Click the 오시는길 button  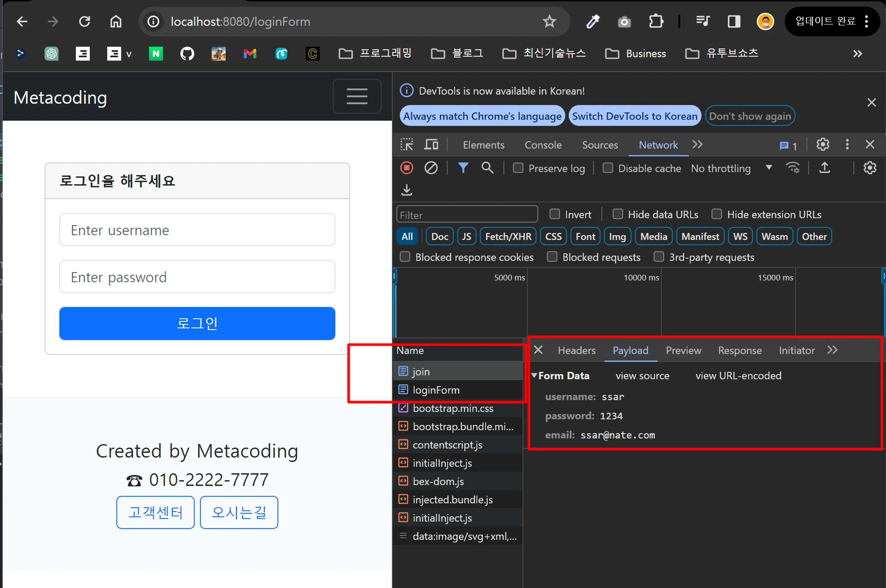point(239,512)
